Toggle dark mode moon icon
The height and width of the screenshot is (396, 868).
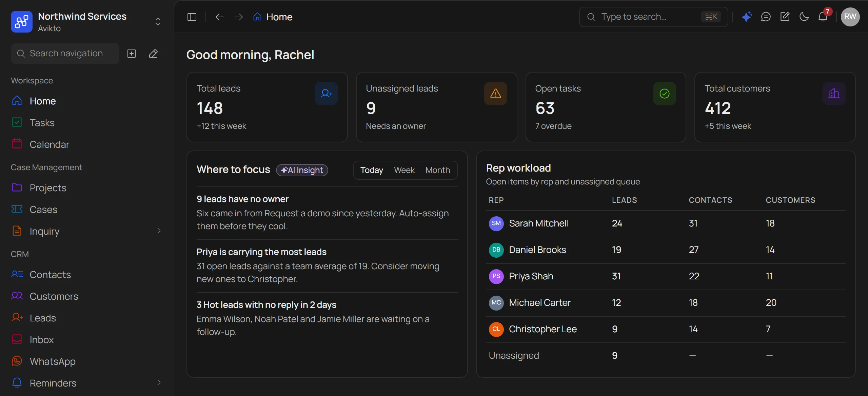click(x=804, y=17)
